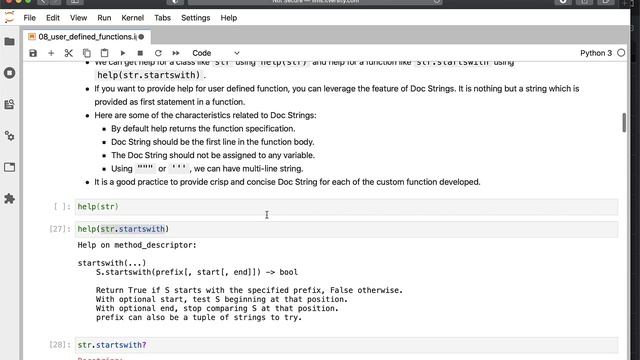Screen dimensions: 640x360
Task: Open the Help menu
Action: tap(229, 18)
